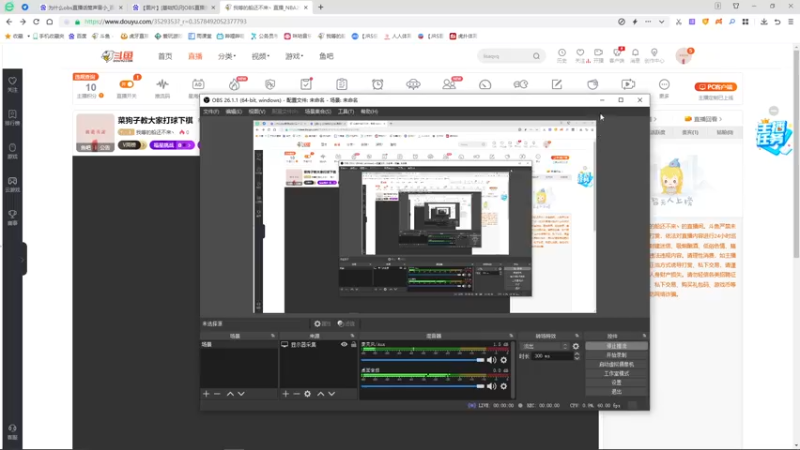Open 游戏 dropdown in Douyu navigation

(x=294, y=56)
